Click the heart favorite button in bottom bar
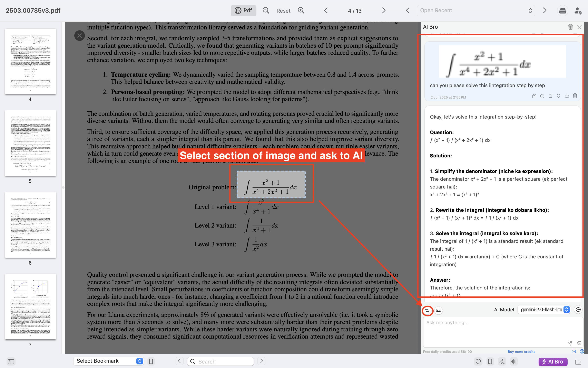The image size is (588, 368). click(478, 362)
